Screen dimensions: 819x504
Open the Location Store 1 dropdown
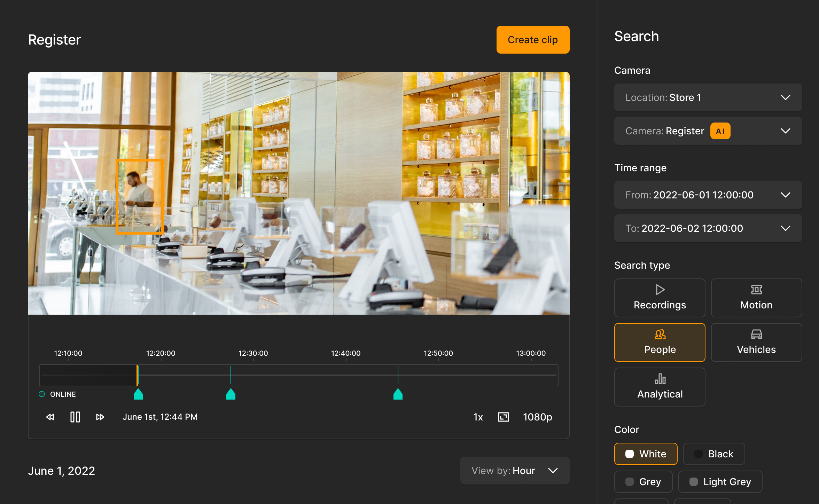pyautogui.click(x=708, y=97)
